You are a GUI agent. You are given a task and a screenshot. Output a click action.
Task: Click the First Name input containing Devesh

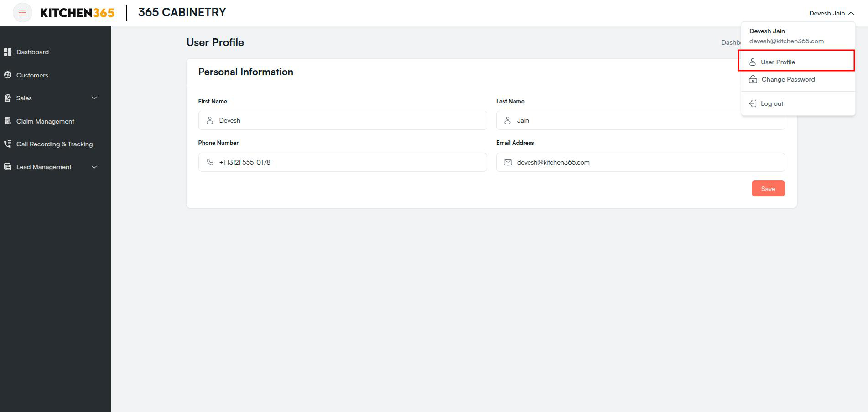pos(343,120)
